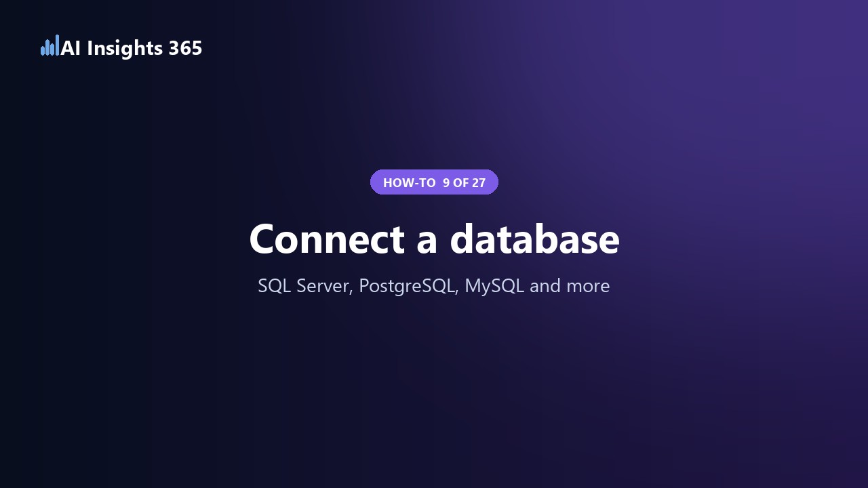Click the "Connect a database" title
Image resolution: width=868 pixels, height=488 pixels.
(434, 239)
